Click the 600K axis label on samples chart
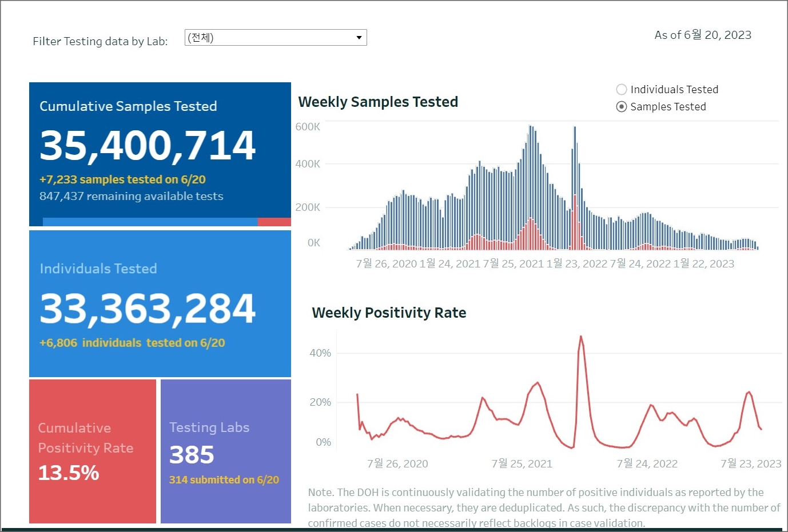 pyautogui.click(x=308, y=127)
